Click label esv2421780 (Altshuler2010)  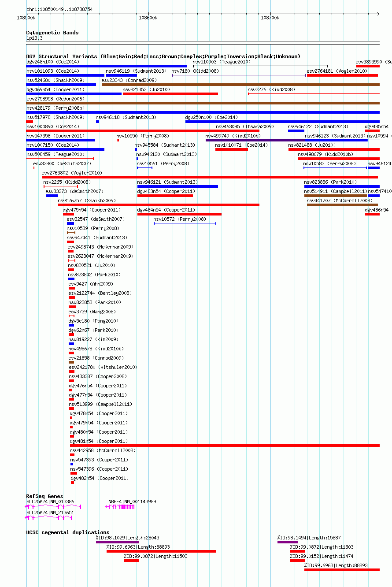(x=103, y=367)
